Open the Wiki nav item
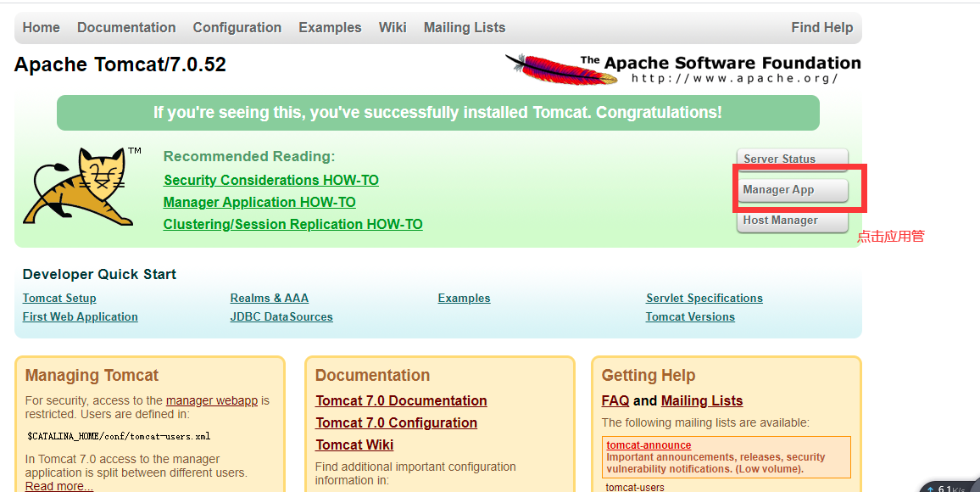The width and height of the screenshot is (980, 492). point(393,27)
